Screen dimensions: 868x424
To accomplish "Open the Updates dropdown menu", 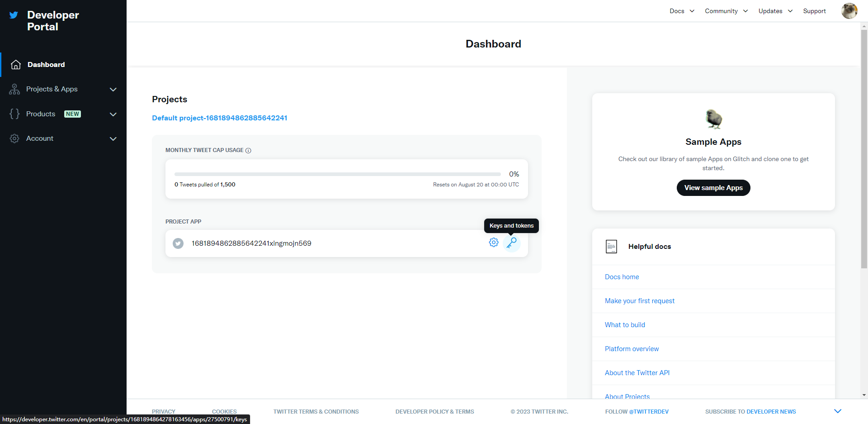I will (775, 11).
